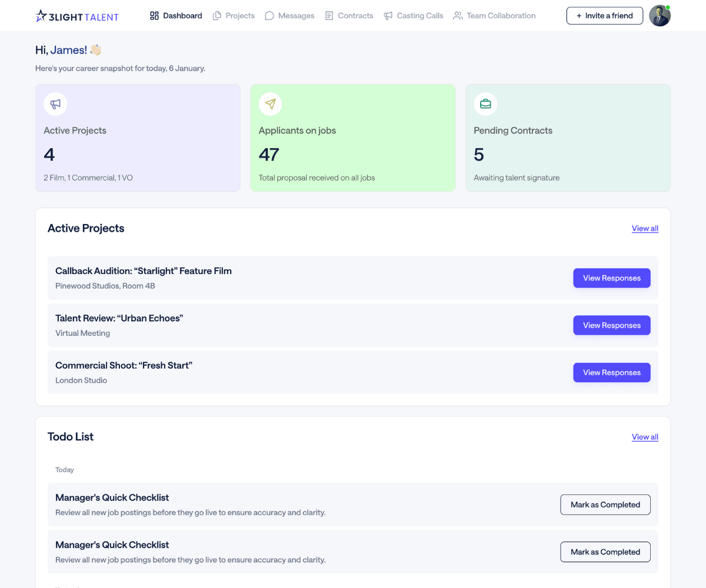The height and width of the screenshot is (588, 706).
Task: Open View all for the Todo List
Action: click(x=645, y=437)
